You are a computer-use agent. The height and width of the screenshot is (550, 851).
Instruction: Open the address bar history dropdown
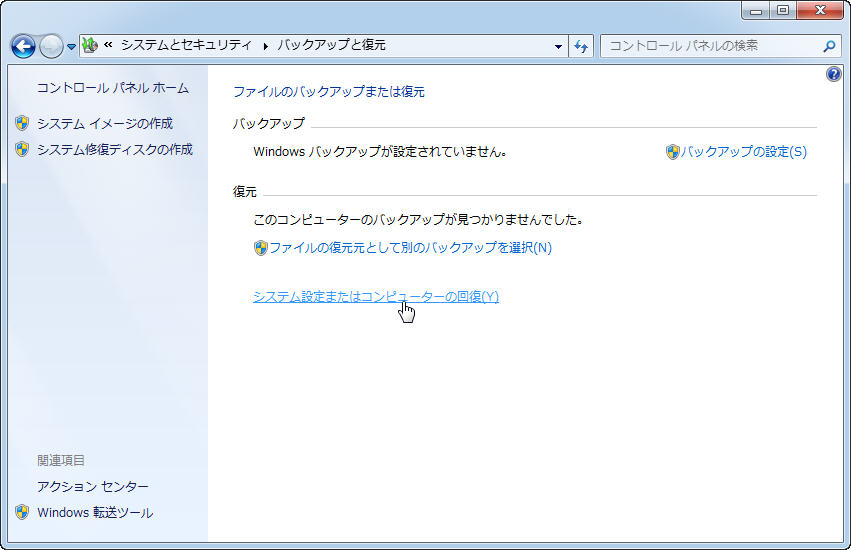coord(558,46)
